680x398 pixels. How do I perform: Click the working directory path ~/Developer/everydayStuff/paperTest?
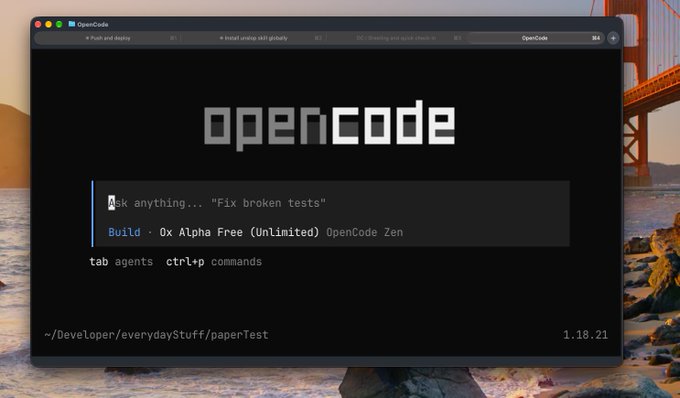pyautogui.click(x=156, y=335)
